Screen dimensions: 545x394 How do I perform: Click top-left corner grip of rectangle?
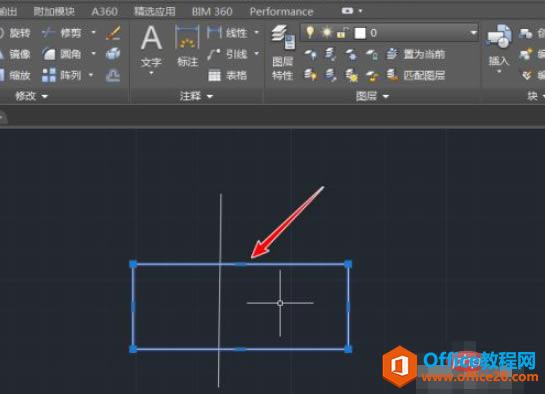pos(133,264)
